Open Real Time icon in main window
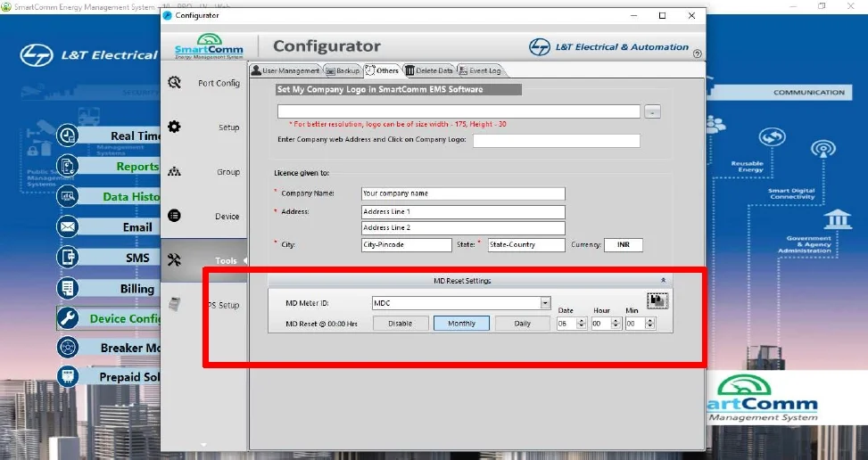868x460 pixels. (x=68, y=136)
